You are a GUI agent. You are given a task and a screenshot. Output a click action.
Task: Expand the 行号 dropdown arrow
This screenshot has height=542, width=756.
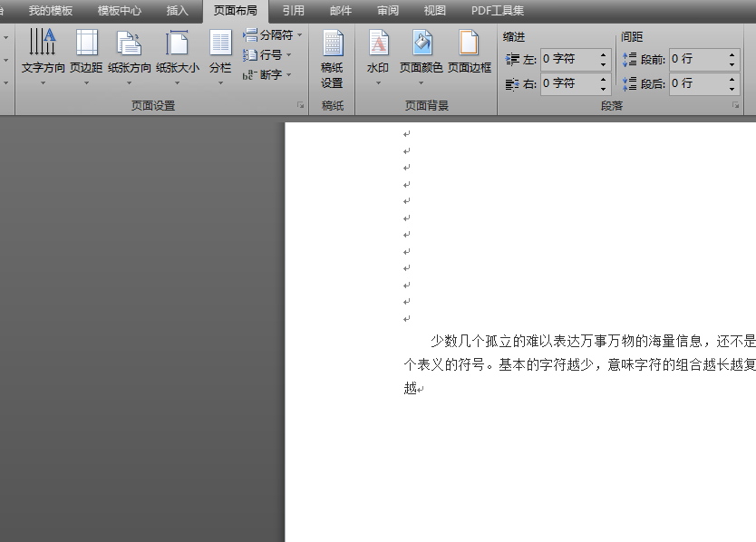(289, 55)
